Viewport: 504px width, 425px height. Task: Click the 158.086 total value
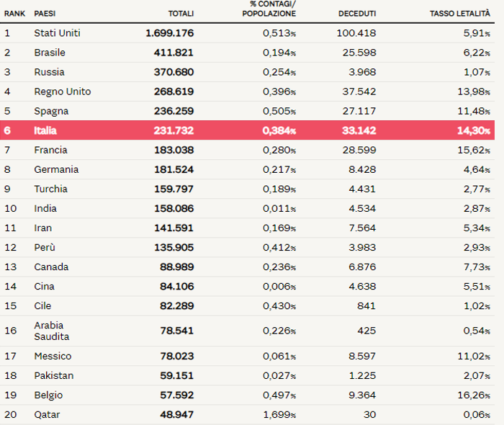click(x=174, y=209)
